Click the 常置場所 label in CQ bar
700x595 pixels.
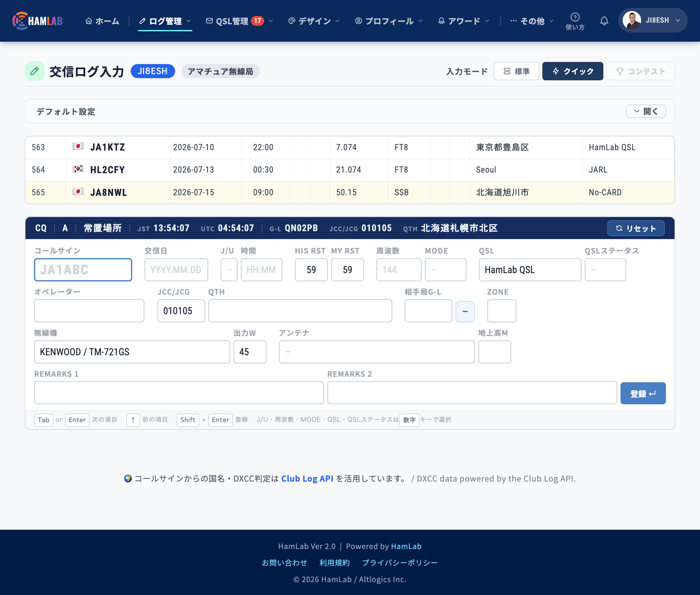[102, 228]
